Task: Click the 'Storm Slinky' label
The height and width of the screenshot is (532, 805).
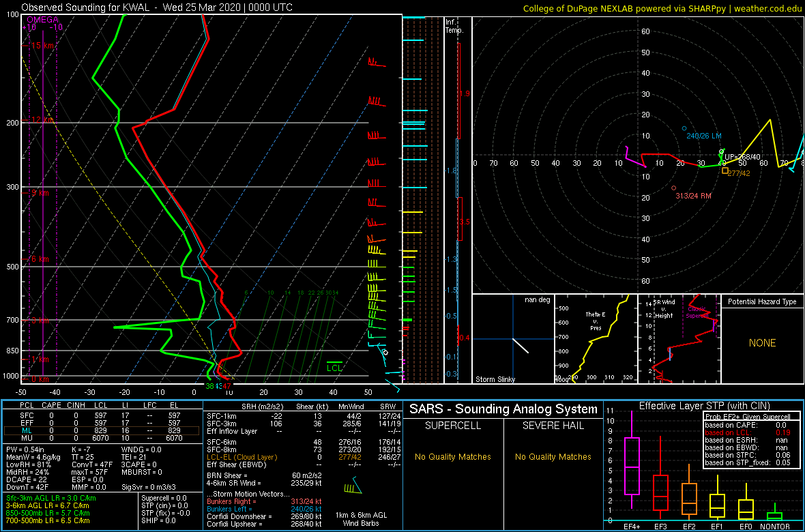Action: pyautogui.click(x=494, y=379)
